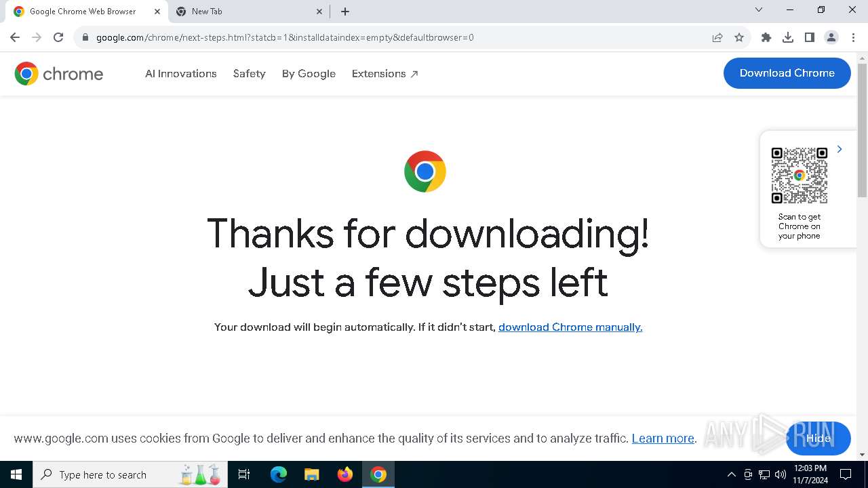Collapse the QR code panel with the chevron
Screen dimensions: 868x488
[x=840, y=149]
